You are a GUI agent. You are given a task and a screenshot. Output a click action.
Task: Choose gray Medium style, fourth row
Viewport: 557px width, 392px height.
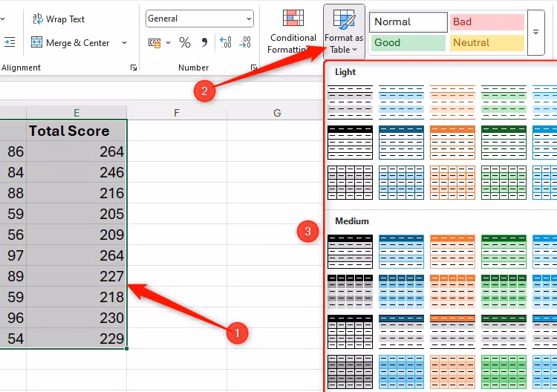(350, 372)
